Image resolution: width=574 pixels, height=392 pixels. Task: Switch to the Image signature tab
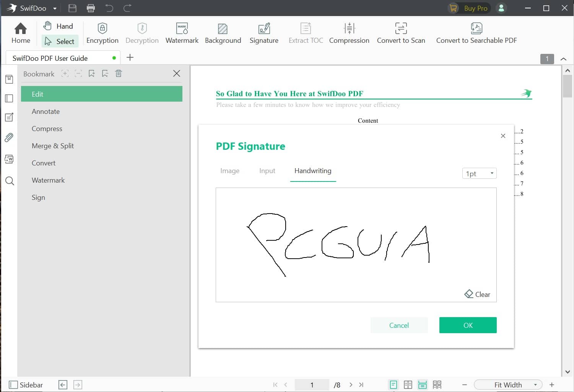pos(230,171)
